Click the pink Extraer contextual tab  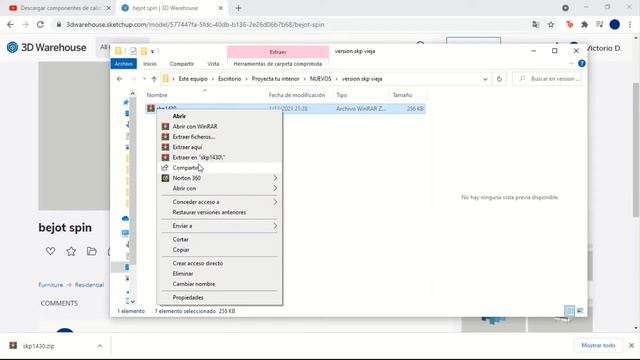coord(278,52)
